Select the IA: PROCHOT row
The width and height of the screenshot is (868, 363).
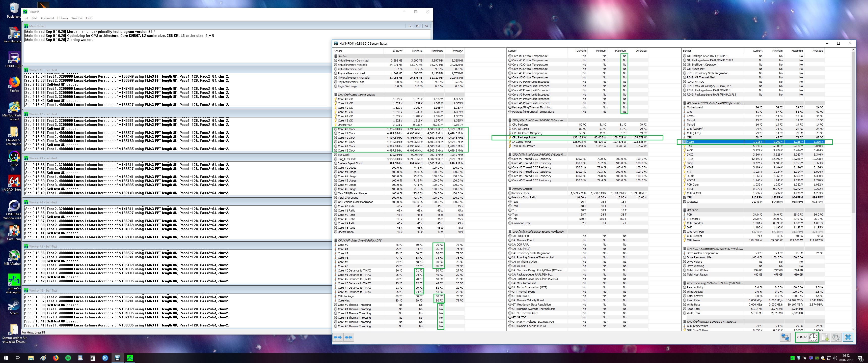pyautogui.click(x=577, y=236)
